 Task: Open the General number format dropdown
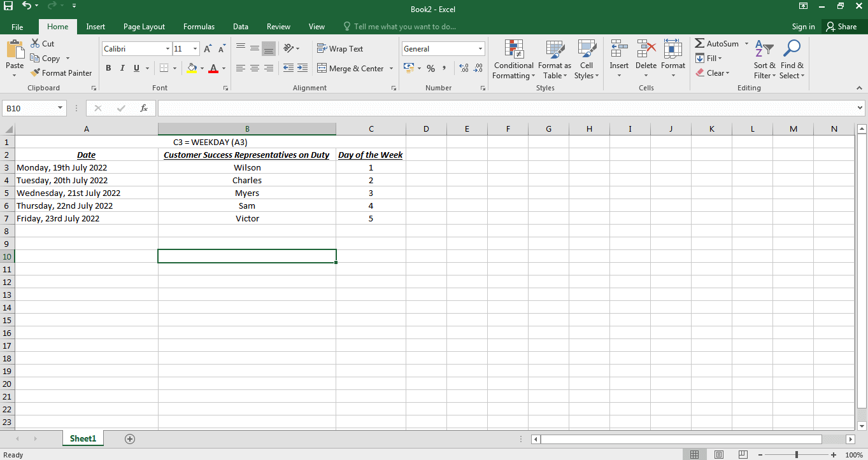pyautogui.click(x=480, y=48)
